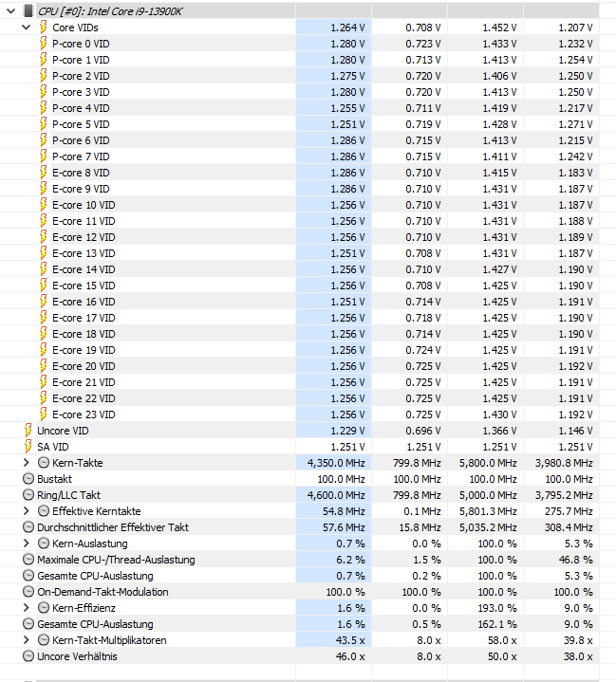Click the 46.8 % average of Maximale CPU-/Thread-Auslastung

coord(575,560)
